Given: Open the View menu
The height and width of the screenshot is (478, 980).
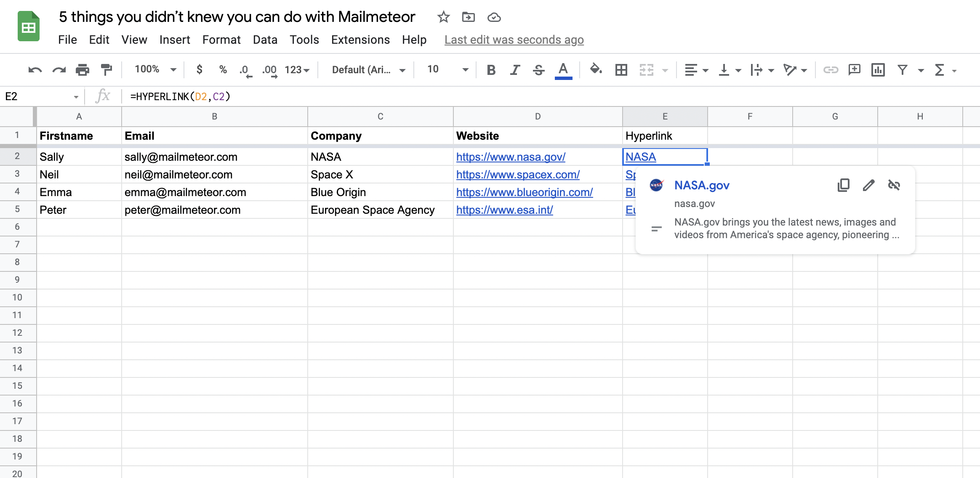Looking at the screenshot, I should click(x=134, y=40).
